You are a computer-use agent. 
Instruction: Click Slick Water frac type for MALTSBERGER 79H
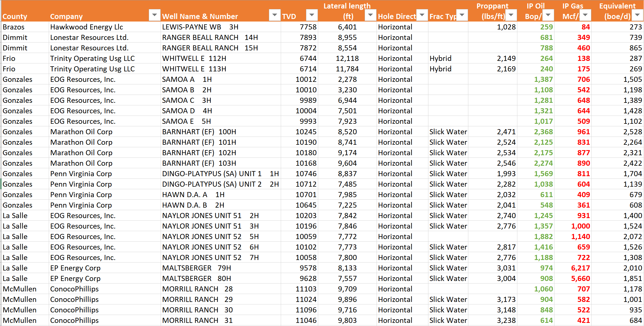(448, 268)
